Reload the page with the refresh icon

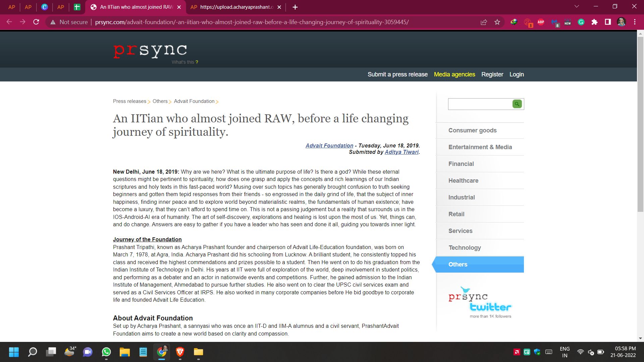point(36,22)
